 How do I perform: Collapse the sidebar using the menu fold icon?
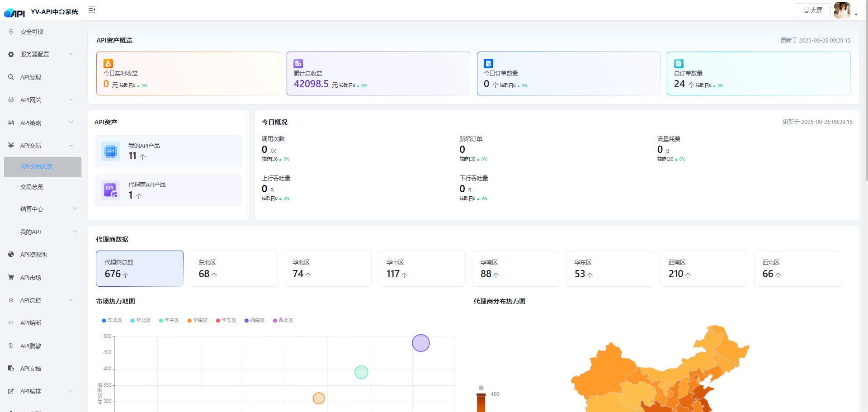click(92, 10)
